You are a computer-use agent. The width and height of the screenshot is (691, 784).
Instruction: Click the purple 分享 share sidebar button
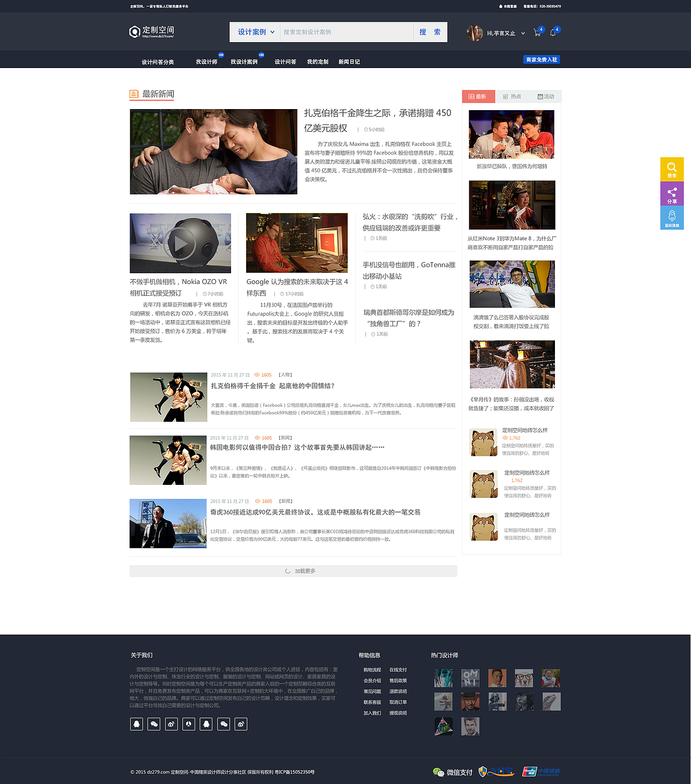point(672,194)
